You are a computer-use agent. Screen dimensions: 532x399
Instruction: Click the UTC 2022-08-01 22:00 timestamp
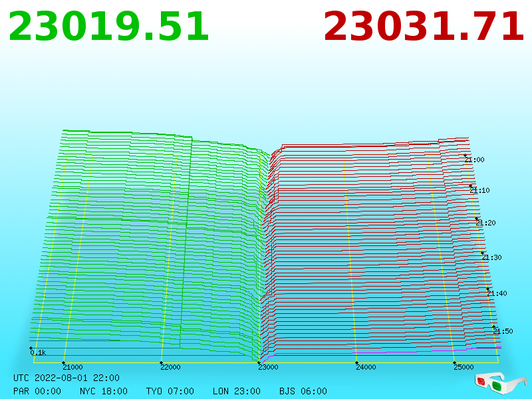pyautogui.click(x=66, y=378)
